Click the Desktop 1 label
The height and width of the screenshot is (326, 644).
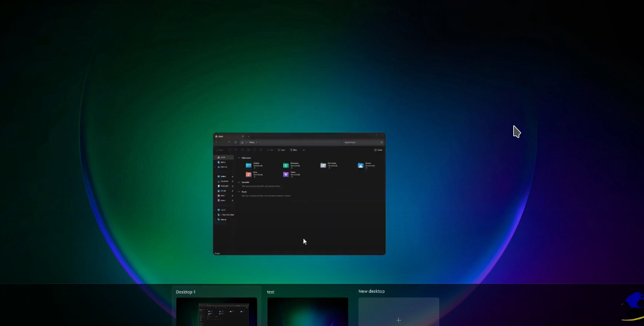point(186,292)
